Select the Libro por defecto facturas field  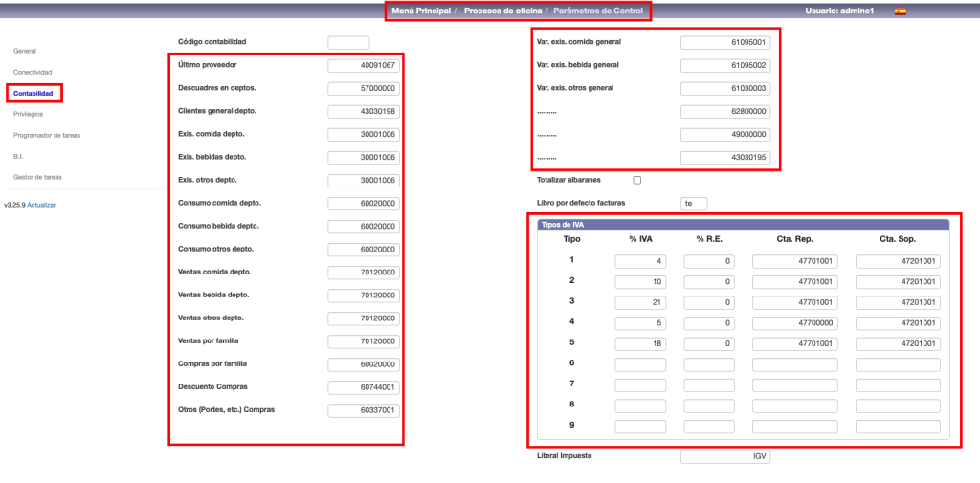click(694, 203)
